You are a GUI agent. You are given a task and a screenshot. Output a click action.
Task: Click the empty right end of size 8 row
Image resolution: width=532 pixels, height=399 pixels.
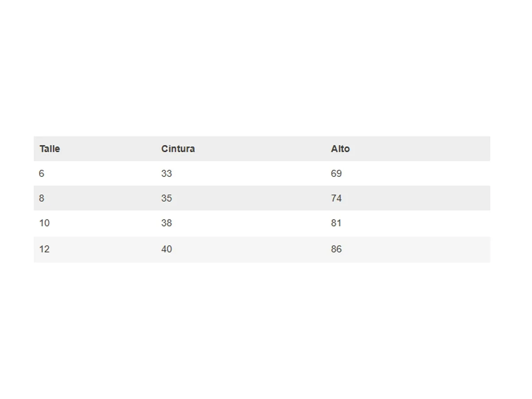tap(421, 198)
